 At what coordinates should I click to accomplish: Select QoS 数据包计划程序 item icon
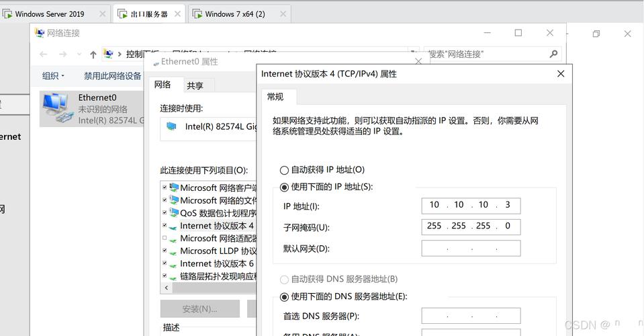pos(174,212)
